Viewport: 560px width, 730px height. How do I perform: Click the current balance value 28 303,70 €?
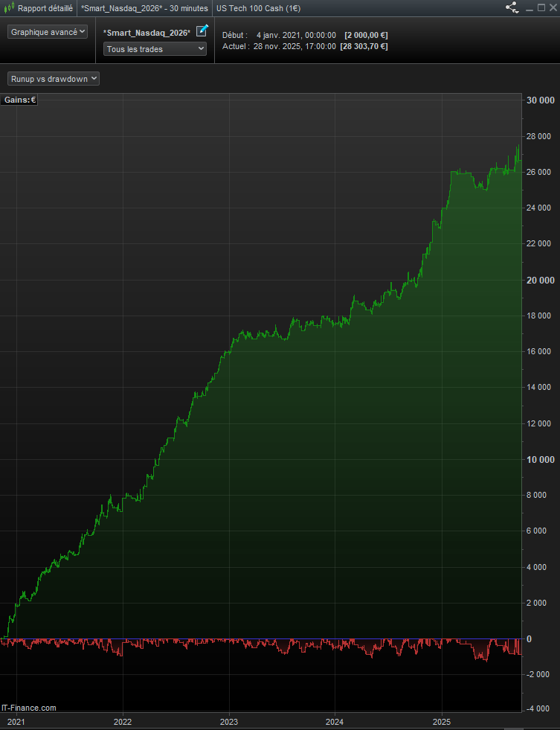coord(364,46)
